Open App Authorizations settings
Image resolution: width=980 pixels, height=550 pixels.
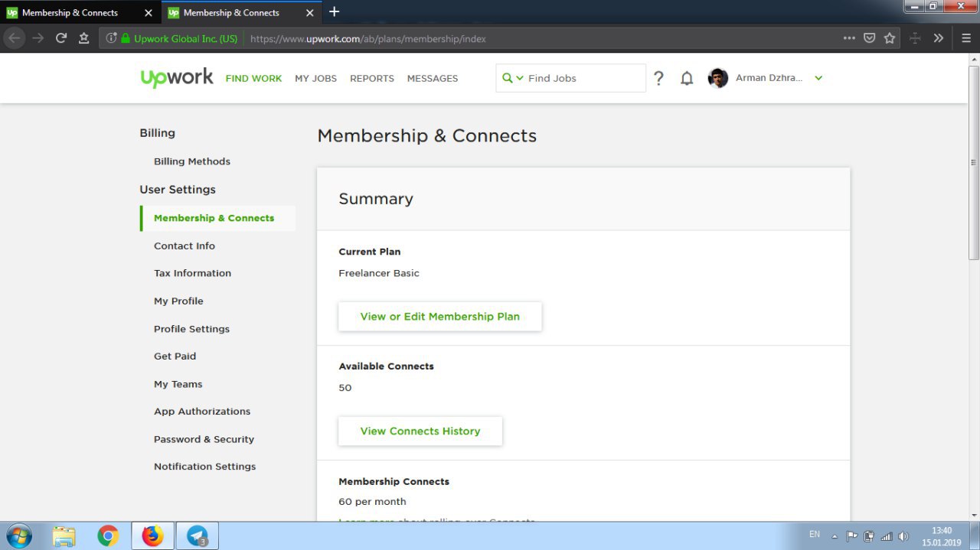202,412
